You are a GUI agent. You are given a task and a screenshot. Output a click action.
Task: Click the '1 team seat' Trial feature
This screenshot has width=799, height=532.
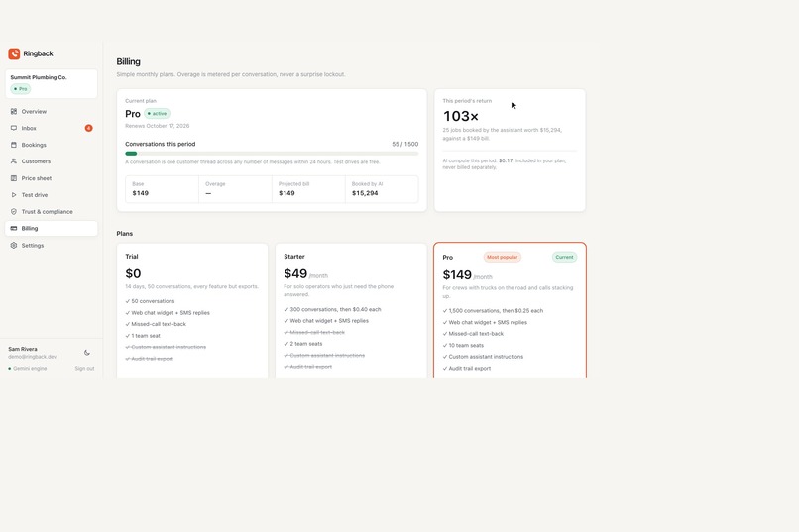[146, 336]
